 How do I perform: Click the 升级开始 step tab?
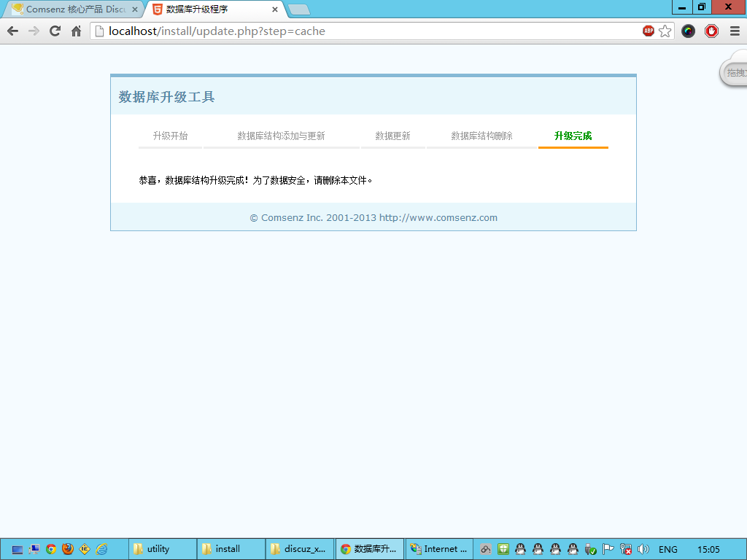click(x=170, y=136)
